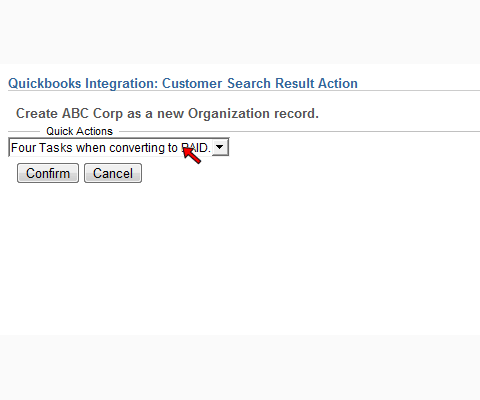Click the Quickbooks Integration page heading

[183, 83]
